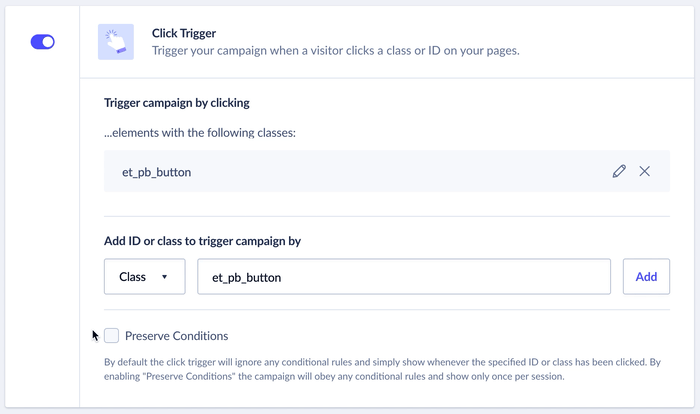The image size is (700, 414).
Task: Open the Class type dropdown
Action: click(x=144, y=277)
